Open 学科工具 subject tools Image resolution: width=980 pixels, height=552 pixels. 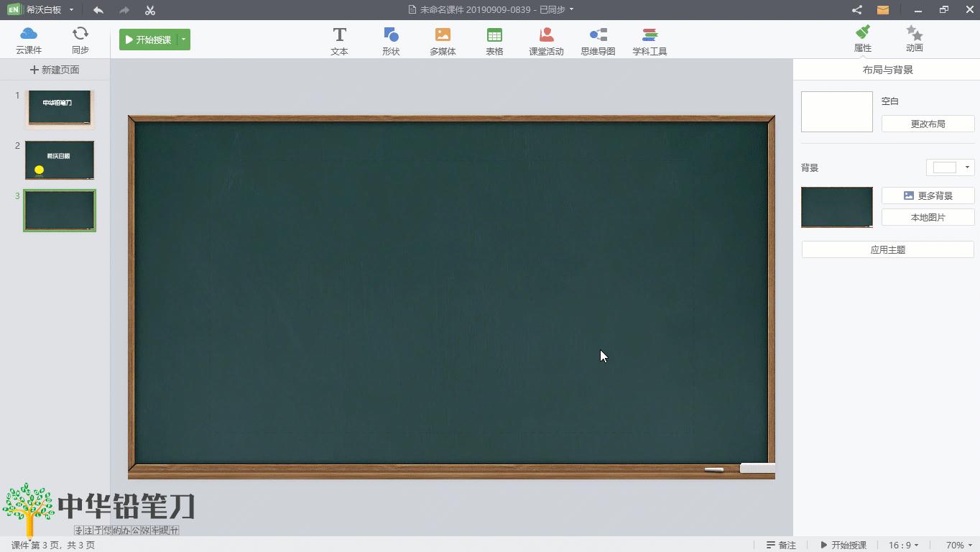tap(650, 41)
